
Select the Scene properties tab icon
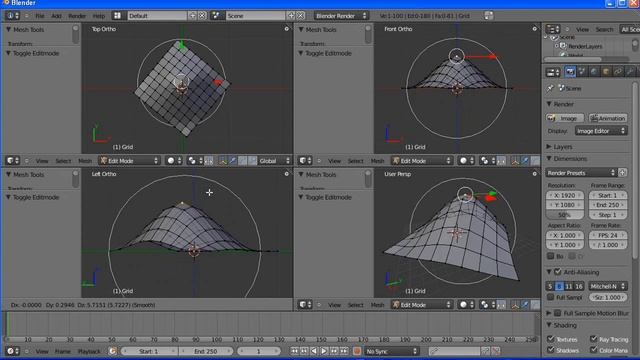tap(582, 72)
